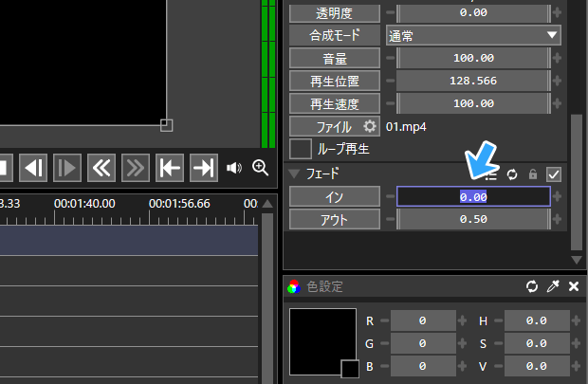
Task: Click the 音量 label button
Action: pos(335,59)
